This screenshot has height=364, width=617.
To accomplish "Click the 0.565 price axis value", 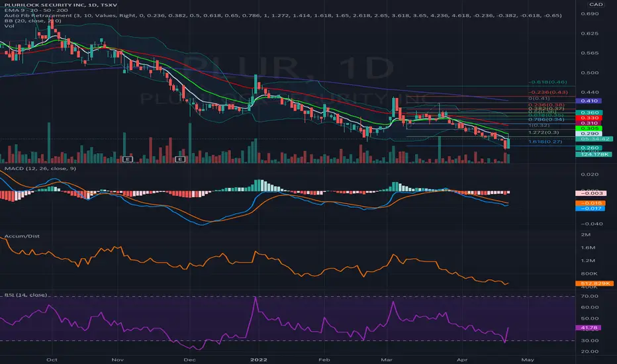I will tap(589, 53).
